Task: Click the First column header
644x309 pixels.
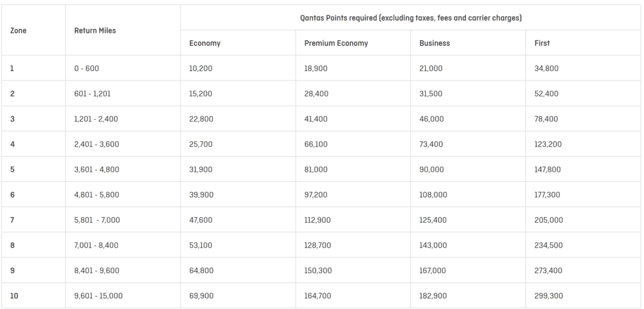Action: click(541, 43)
